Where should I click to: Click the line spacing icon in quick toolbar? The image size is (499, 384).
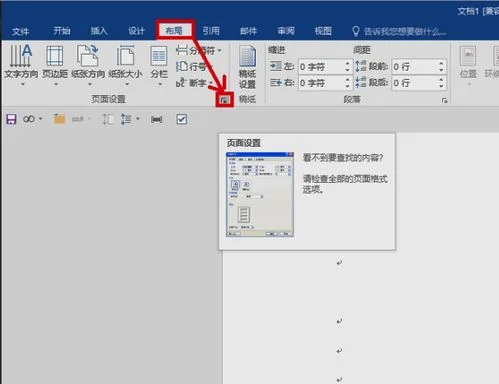(x=126, y=119)
